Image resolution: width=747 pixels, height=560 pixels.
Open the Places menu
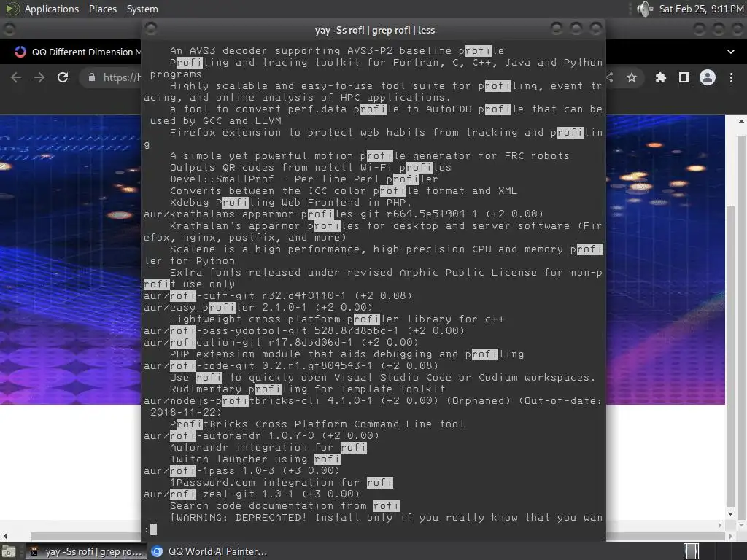pos(102,9)
